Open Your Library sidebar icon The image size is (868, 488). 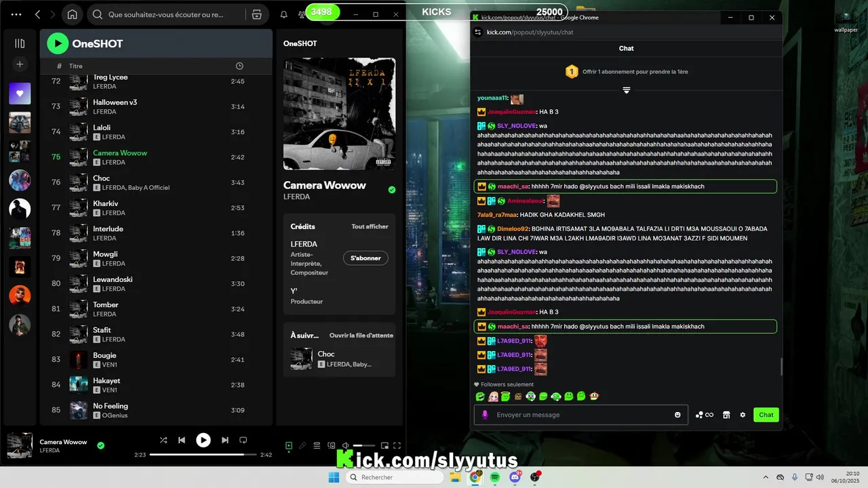point(20,43)
